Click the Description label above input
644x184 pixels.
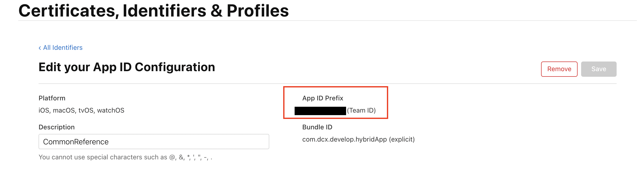(57, 127)
